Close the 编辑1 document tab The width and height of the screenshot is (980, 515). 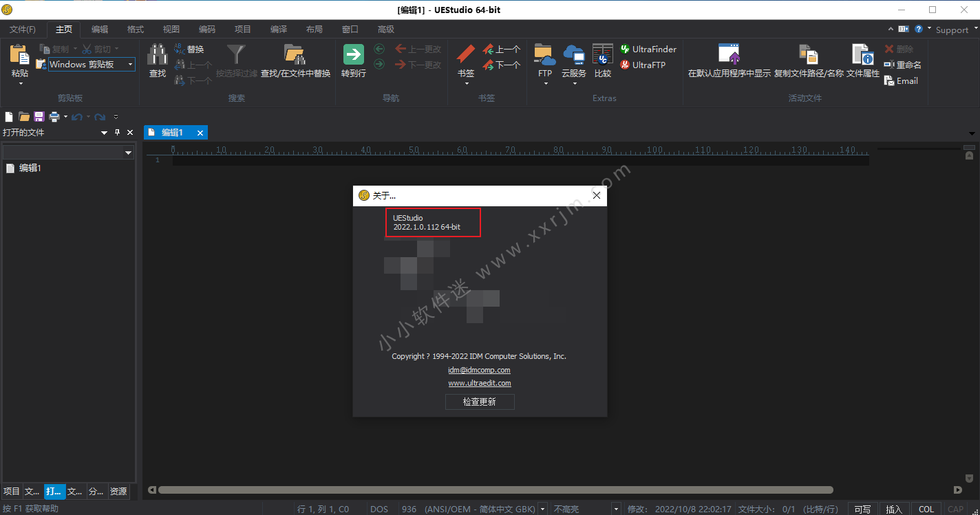(200, 133)
